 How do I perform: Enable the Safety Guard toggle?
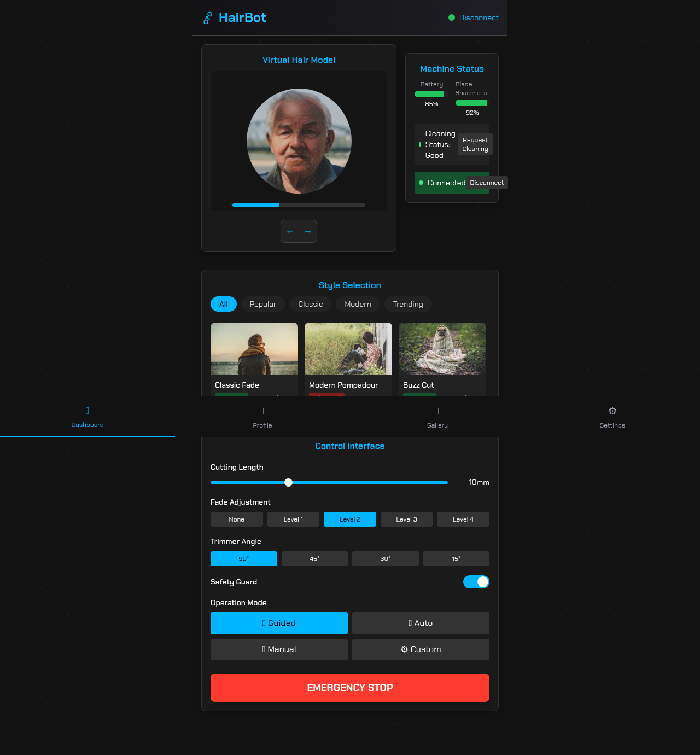pyautogui.click(x=476, y=582)
